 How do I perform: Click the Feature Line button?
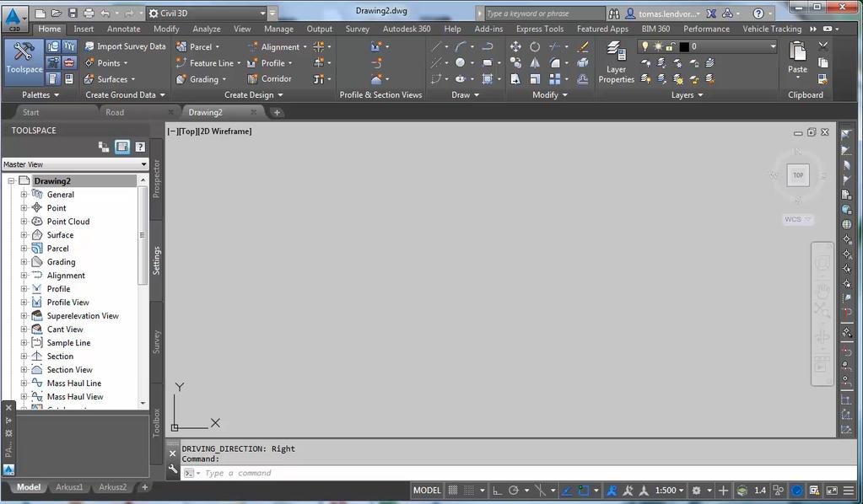click(208, 62)
